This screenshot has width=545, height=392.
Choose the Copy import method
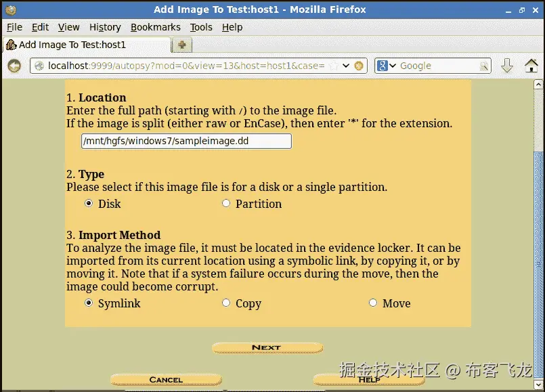tap(226, 303)
